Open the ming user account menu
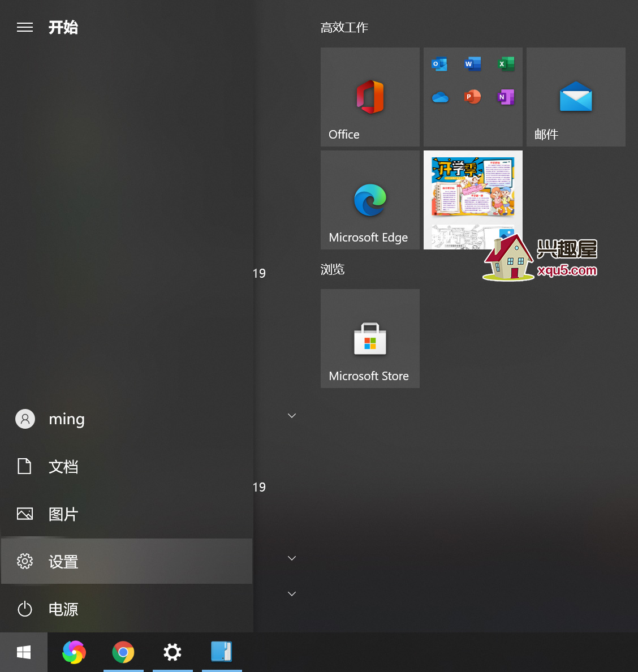Image resolution: width=638 pixels, height=672 pixels. 126,419
